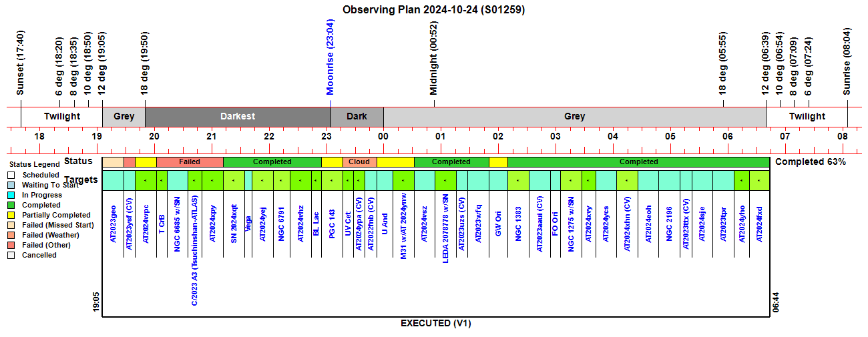Select the Cloud status segment
This screenshot has height=337, width=868.
(359, 162)
